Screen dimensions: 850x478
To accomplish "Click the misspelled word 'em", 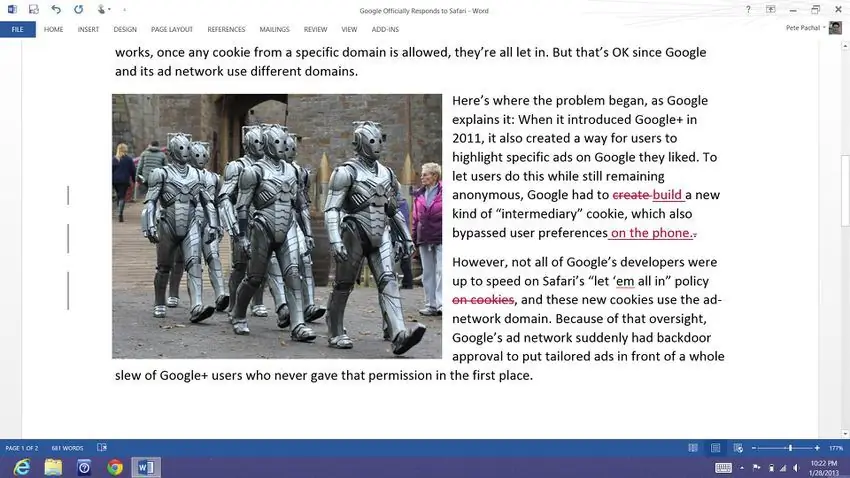I will tap(625, 281).
